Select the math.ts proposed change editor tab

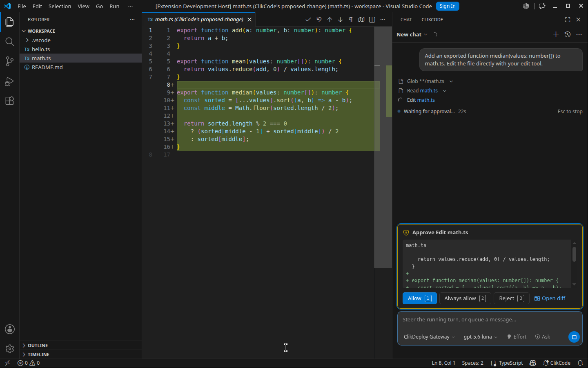(199, 20)
